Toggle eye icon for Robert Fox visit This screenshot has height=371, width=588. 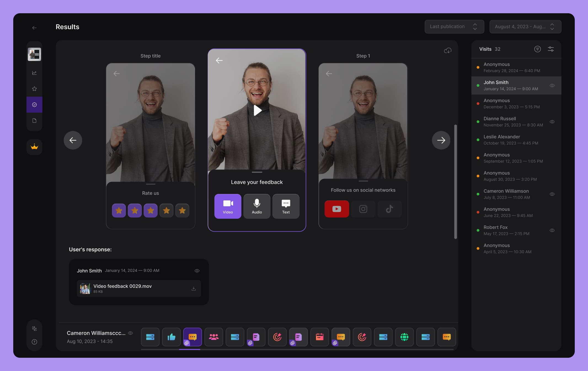(x=552, y=230)
